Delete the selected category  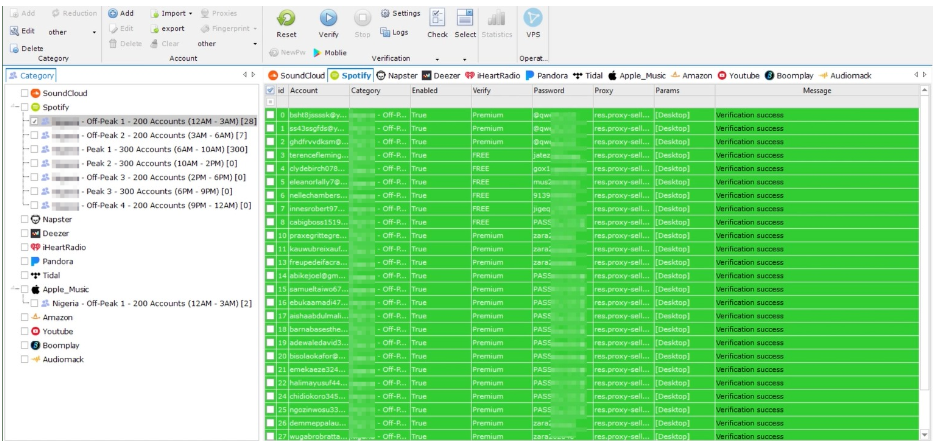pyautogui.click(x=27, y=48)
